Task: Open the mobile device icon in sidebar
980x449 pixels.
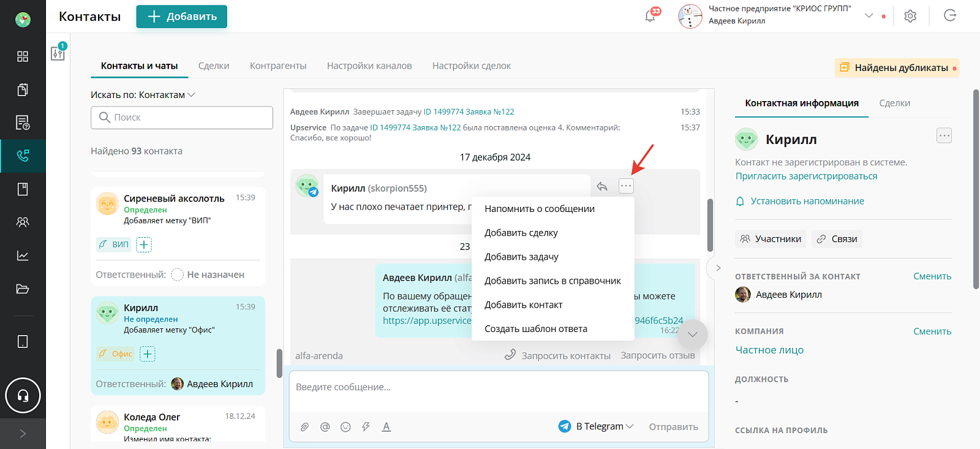Action: click(23, 341)
